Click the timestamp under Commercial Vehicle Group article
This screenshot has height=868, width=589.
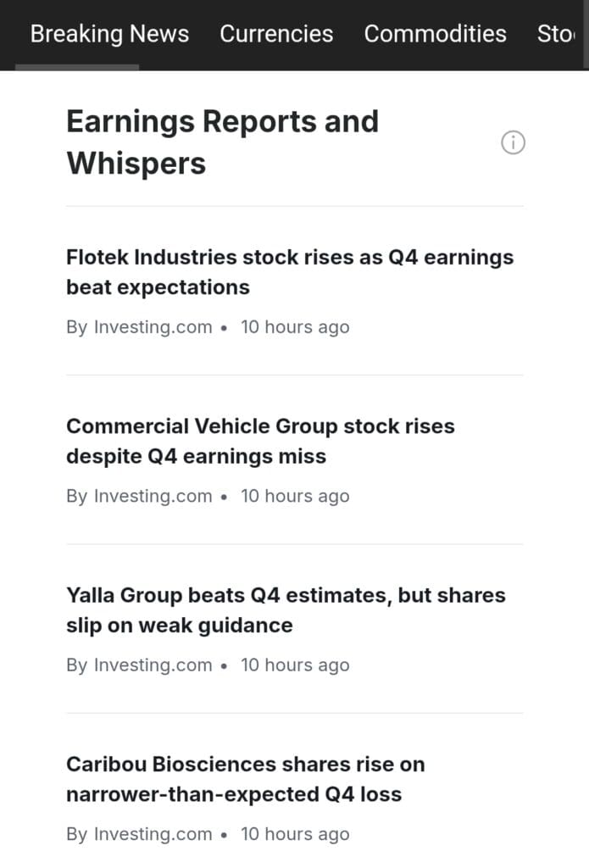tap(295, 496)
